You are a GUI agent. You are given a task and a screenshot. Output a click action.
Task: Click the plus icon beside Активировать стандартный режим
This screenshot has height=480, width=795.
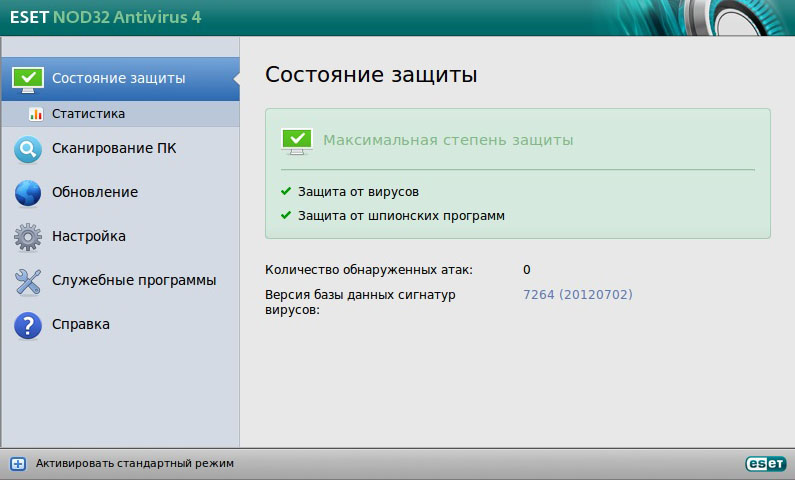(x=18, y=464)
